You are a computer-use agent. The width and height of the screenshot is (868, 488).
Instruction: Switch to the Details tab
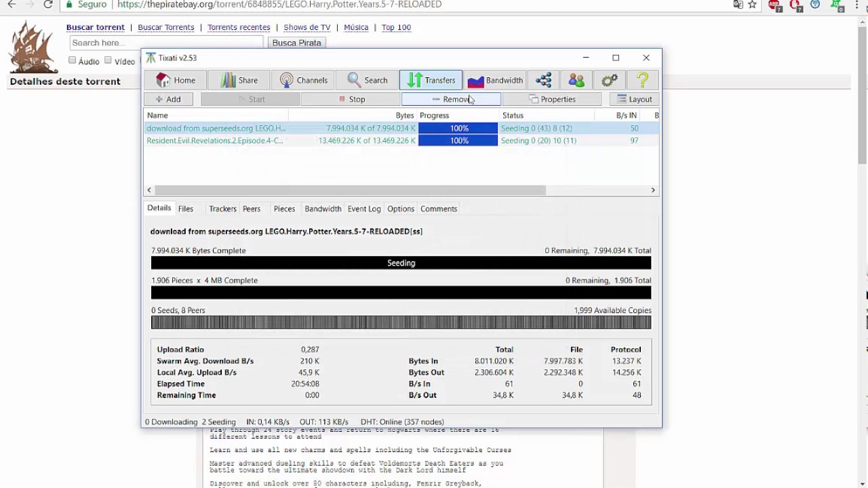coord(159,208)
